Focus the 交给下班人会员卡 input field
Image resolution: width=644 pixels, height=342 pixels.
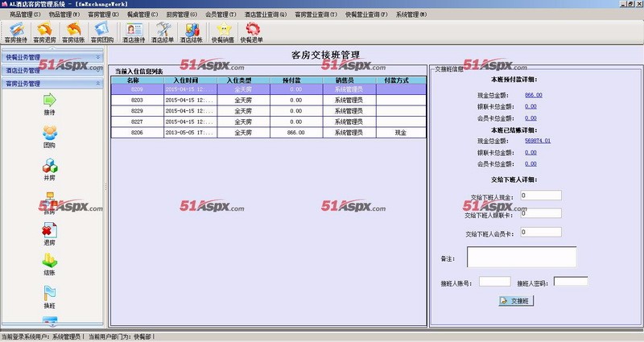(x=541, y=232)
